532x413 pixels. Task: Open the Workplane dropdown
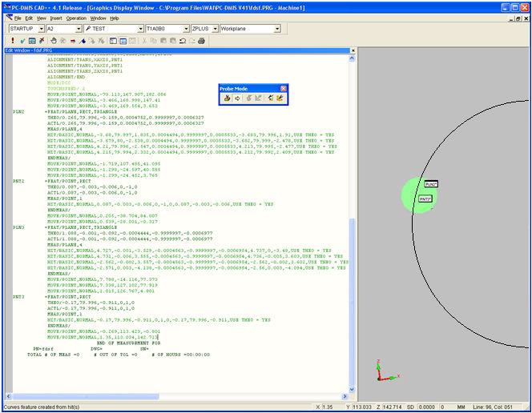click(x=277, y=29)
